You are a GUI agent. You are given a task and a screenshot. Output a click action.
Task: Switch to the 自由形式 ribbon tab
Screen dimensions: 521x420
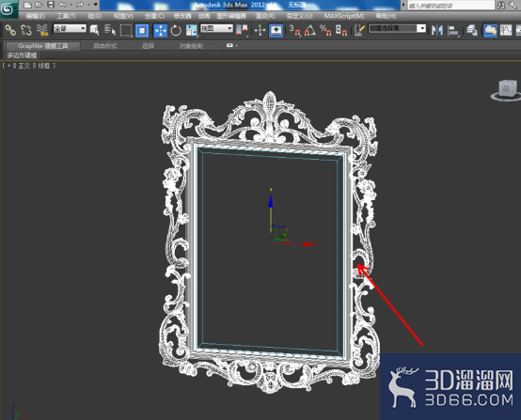(105, 46)
